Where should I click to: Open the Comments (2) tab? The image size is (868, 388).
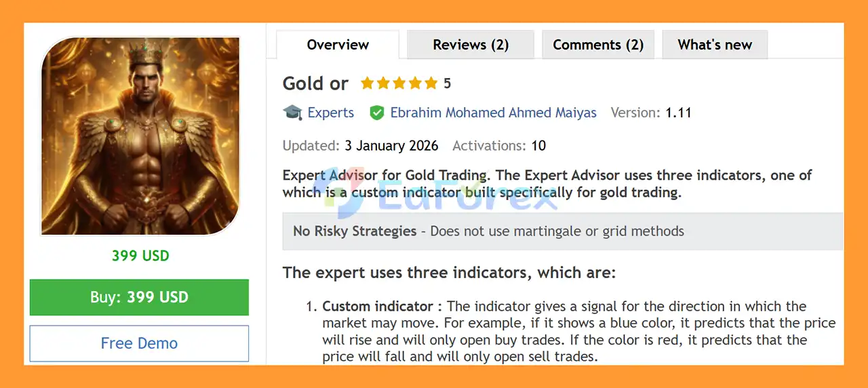(597, 45)
